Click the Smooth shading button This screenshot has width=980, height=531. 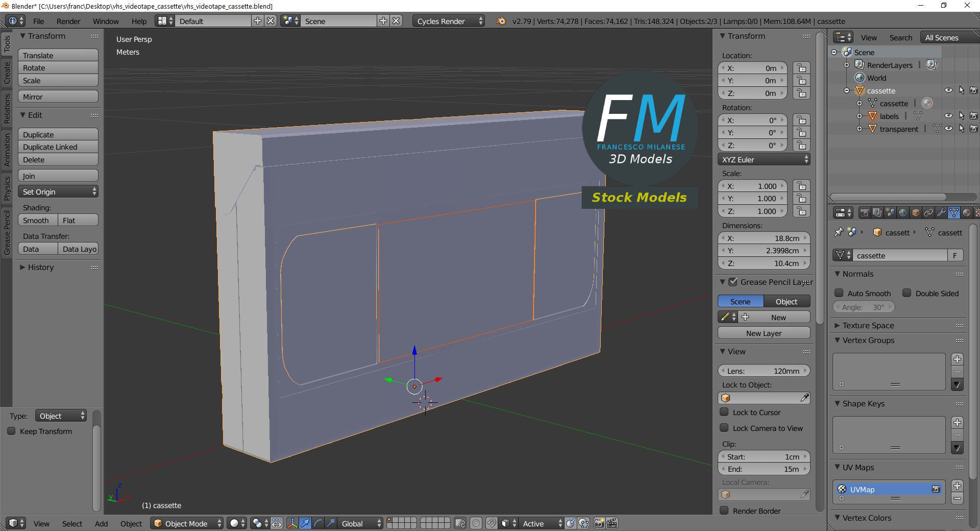coord(38,220)
